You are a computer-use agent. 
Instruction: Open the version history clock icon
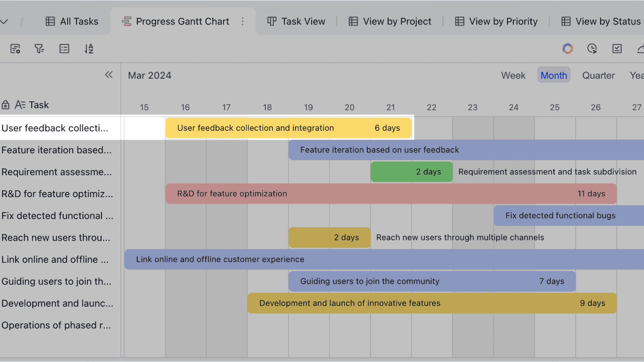pyautogui.click(x=592, y=49)
